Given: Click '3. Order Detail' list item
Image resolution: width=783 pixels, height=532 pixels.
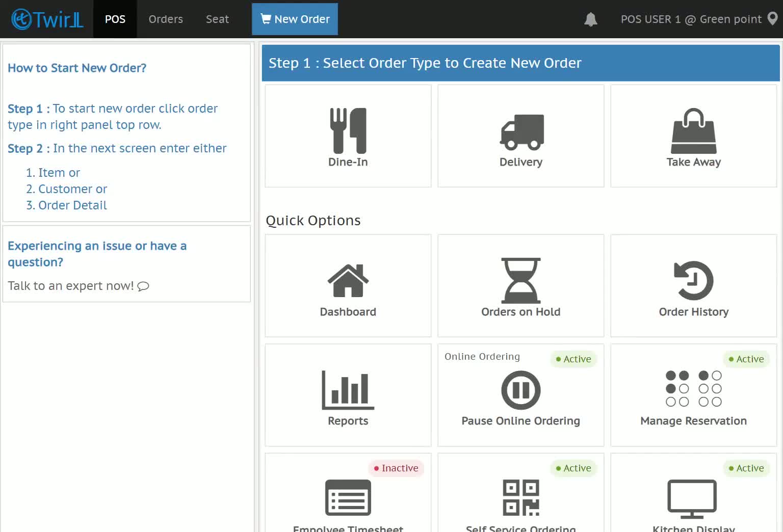Looking at the screenshot, I should coord(66,205).
